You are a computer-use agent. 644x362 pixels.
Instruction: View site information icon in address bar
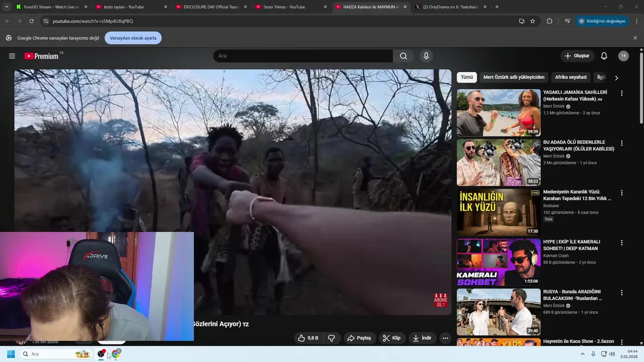[46, 21]
